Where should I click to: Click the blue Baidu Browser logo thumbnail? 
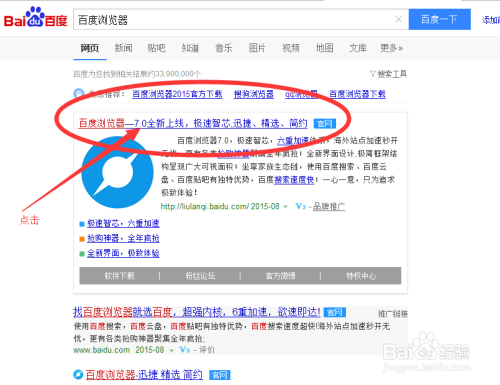pyautogui.click(x=117, y=172)
